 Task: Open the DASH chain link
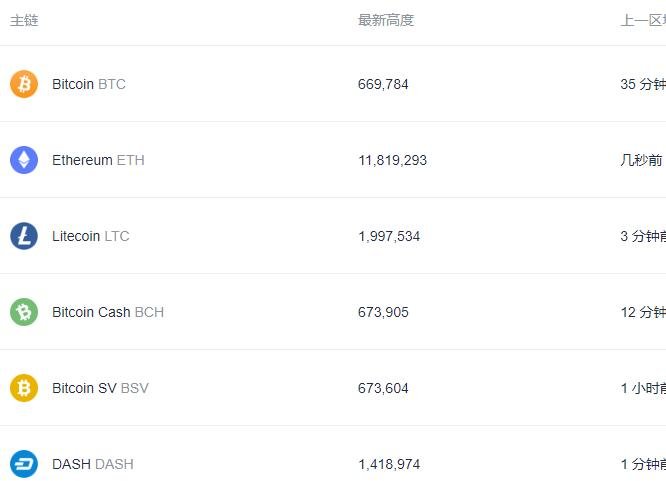92,464
